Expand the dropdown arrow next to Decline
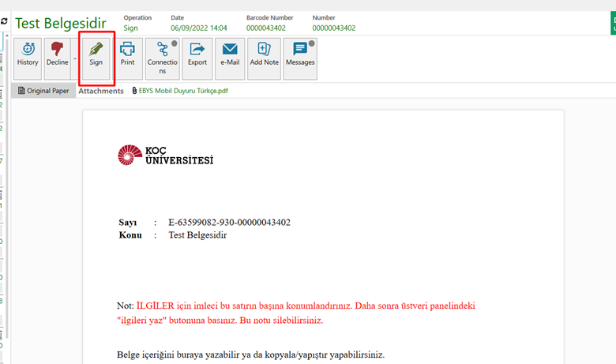Viewport: 616px width, 364px height. (75, 58)
